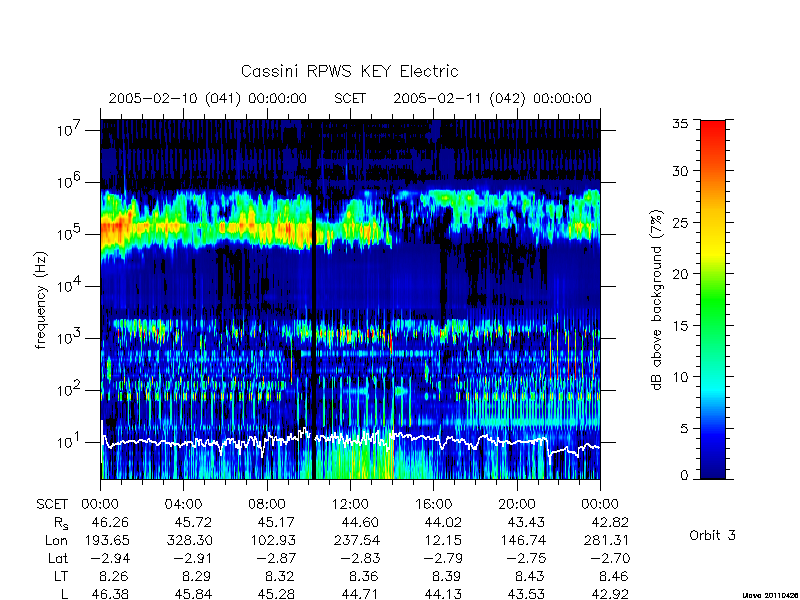
Task: Click the Lat value '-2.70'
Action: click(609, 558)
